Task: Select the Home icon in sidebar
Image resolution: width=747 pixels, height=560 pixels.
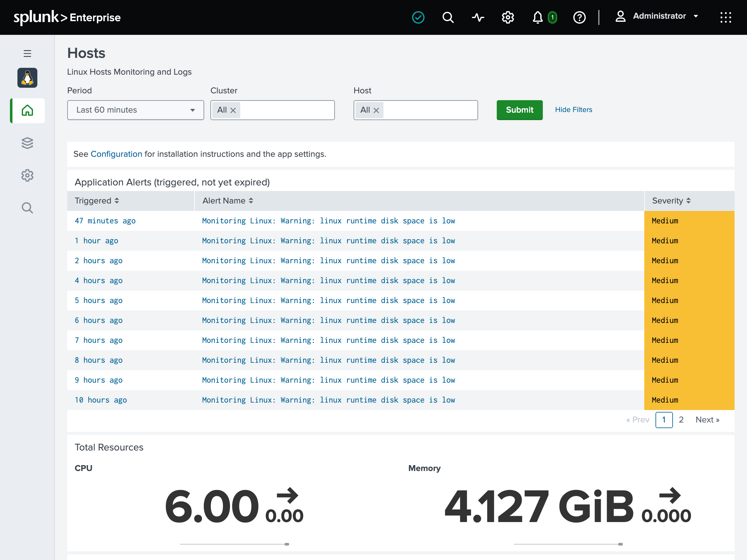Action: pos(27,110)
